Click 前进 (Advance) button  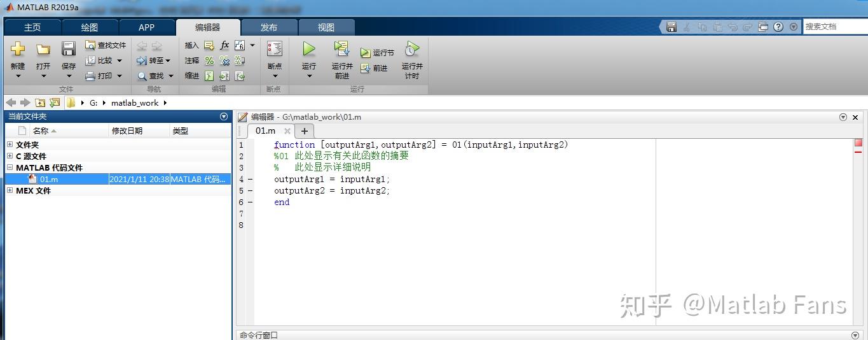(374, 68)
